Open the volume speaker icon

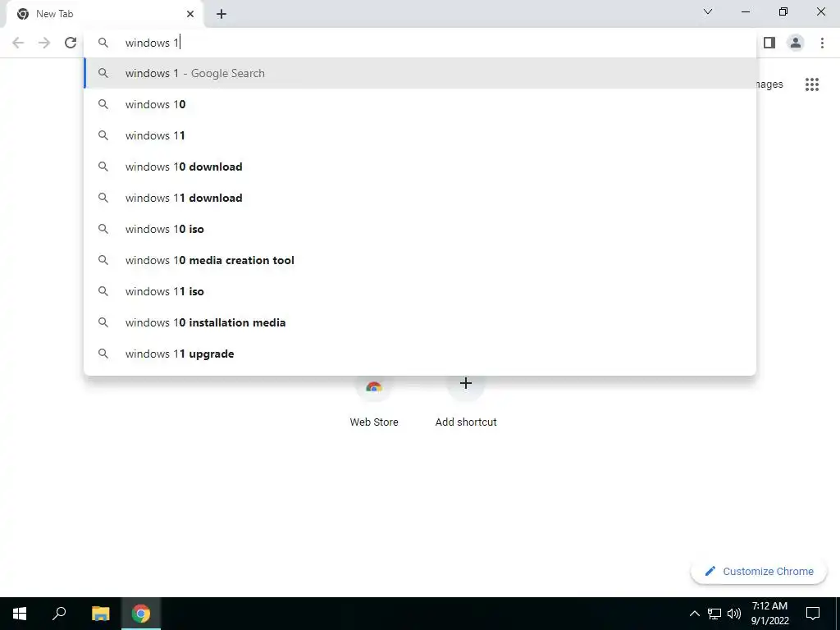[x=734, y=614]
